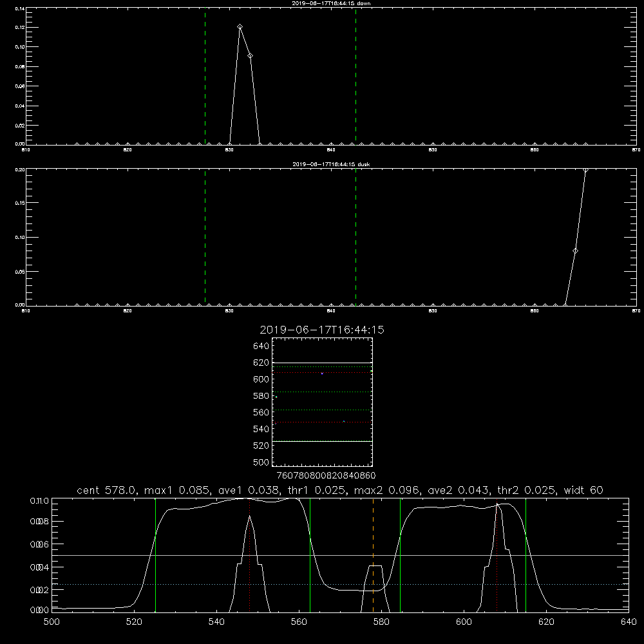644x644 pixels.
Task: Click the 540 x-axis label in bottom plot
Action: [216, 622]
